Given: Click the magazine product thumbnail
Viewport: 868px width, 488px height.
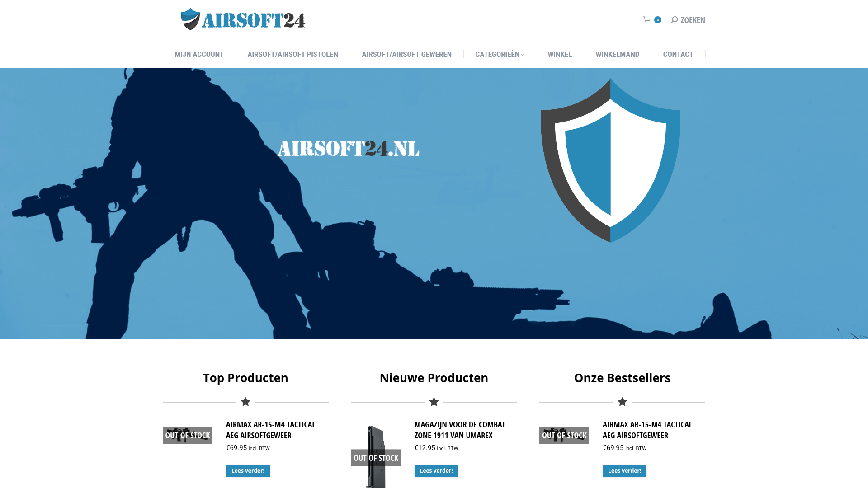Looking at the screenshot, I should (376, 456).
